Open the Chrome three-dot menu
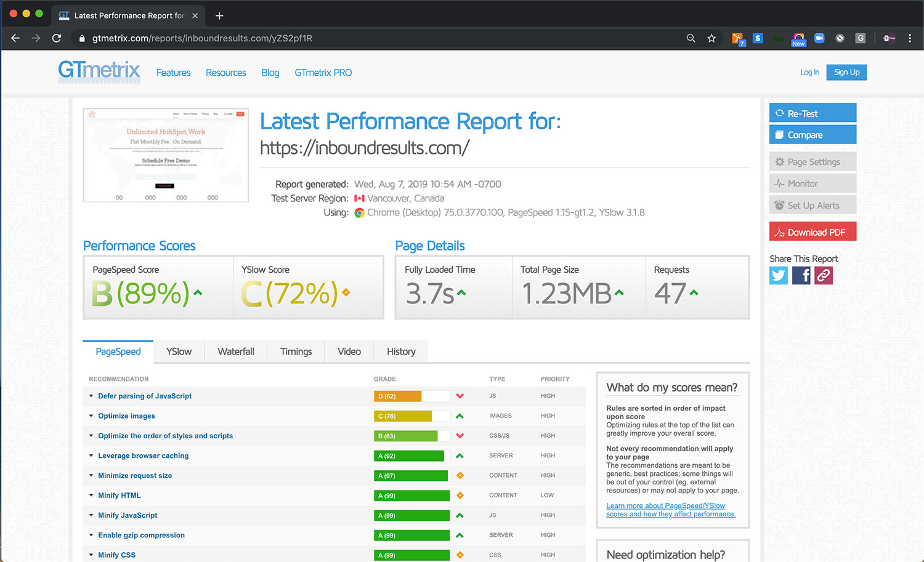 point(910,38)
